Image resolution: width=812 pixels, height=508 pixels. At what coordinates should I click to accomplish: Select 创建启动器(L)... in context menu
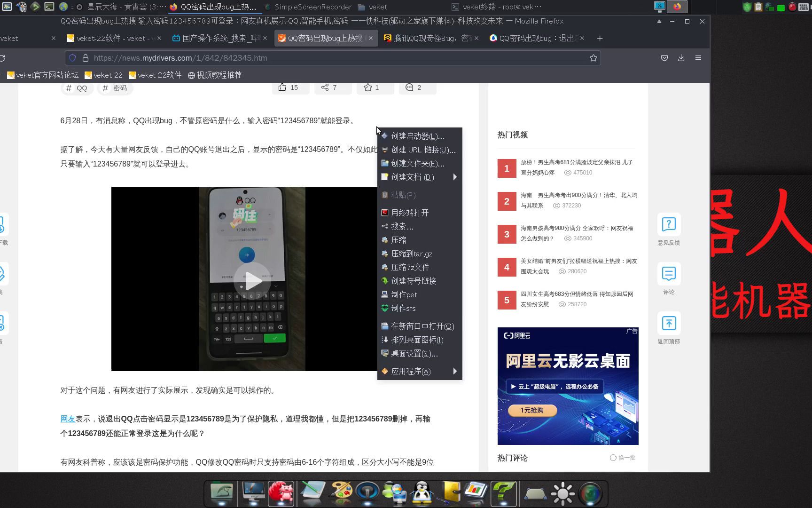pos(420,136)
